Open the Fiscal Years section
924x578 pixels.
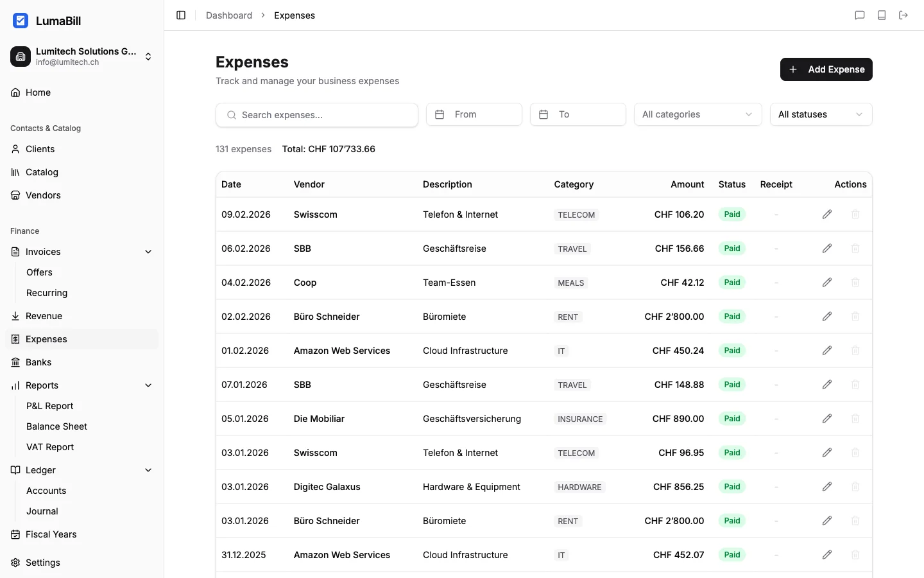(x=51, y=534)
